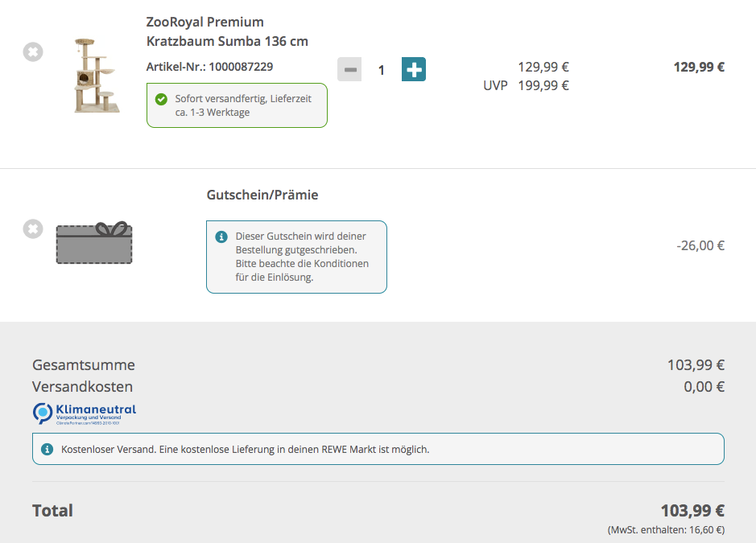Increase quantity with the plus button

pyautogui.click(x=414, y=69)
